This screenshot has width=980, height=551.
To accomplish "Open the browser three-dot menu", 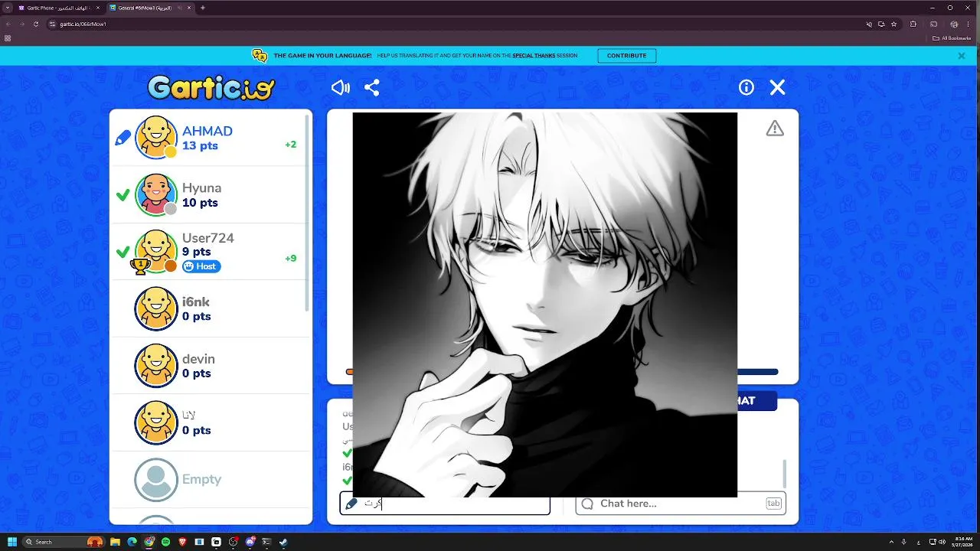I will (x=970, y=24).
